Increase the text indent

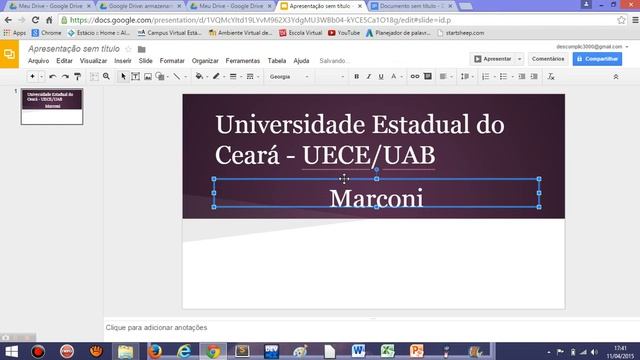(534, 76)
